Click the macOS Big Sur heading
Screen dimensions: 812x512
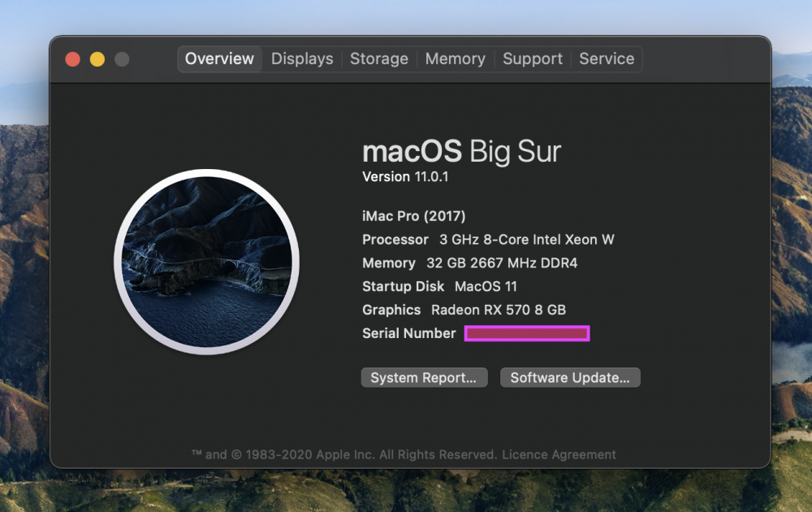pos(461,151)
